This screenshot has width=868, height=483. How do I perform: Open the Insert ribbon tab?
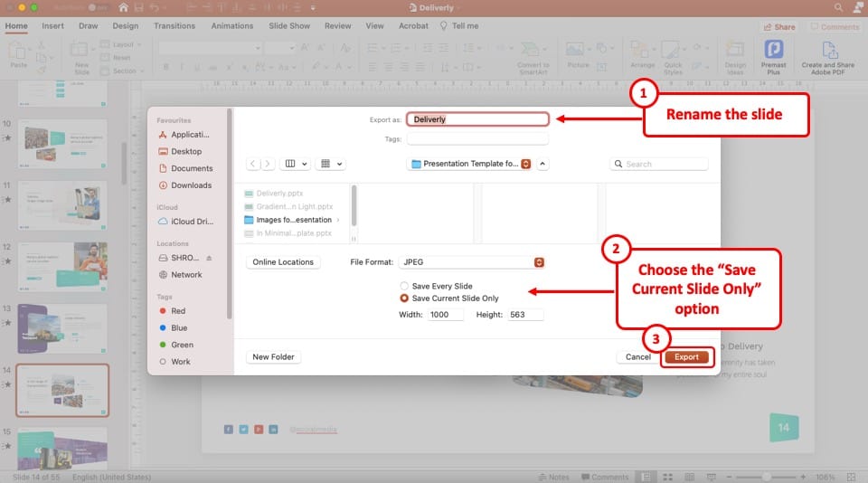52,26
